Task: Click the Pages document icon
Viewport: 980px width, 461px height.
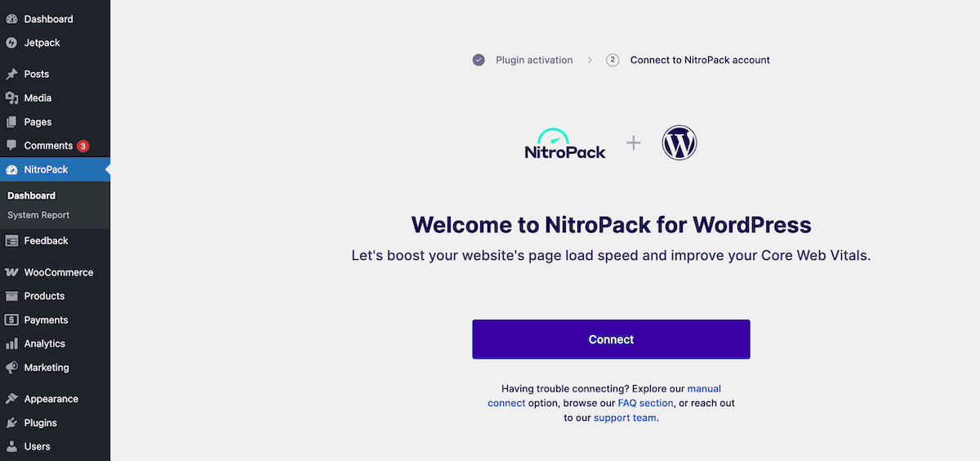Action: 11,122
